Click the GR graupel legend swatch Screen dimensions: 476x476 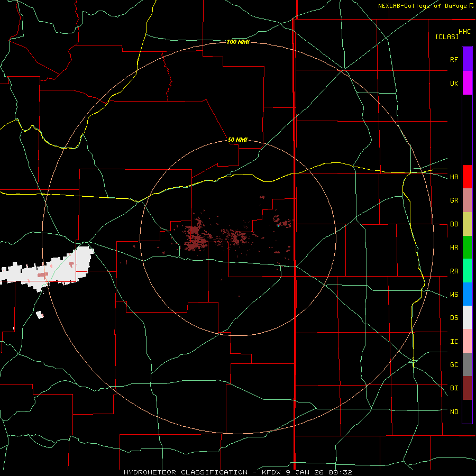[467, 200]
